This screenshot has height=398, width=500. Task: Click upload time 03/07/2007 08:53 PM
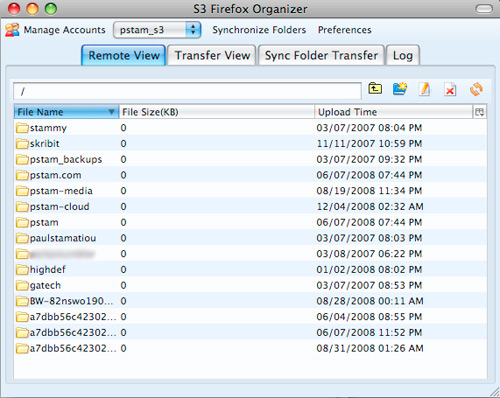pyautogui.click(x=369, y=285)
